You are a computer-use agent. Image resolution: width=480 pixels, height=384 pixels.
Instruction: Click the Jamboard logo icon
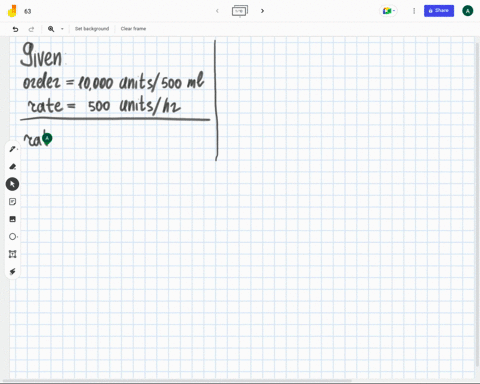pyautogui.click(x=12, y=11)
